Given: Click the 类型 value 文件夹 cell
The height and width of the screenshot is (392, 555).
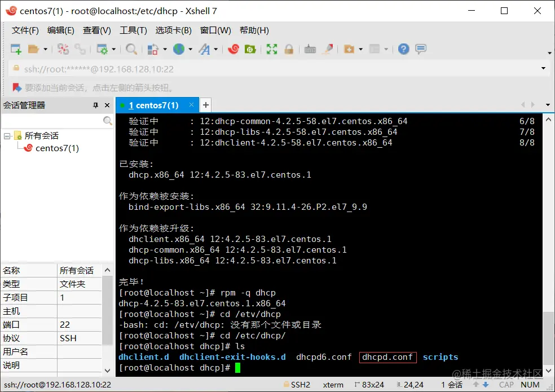Looking at the screenshot, I should tap(80, 284).
